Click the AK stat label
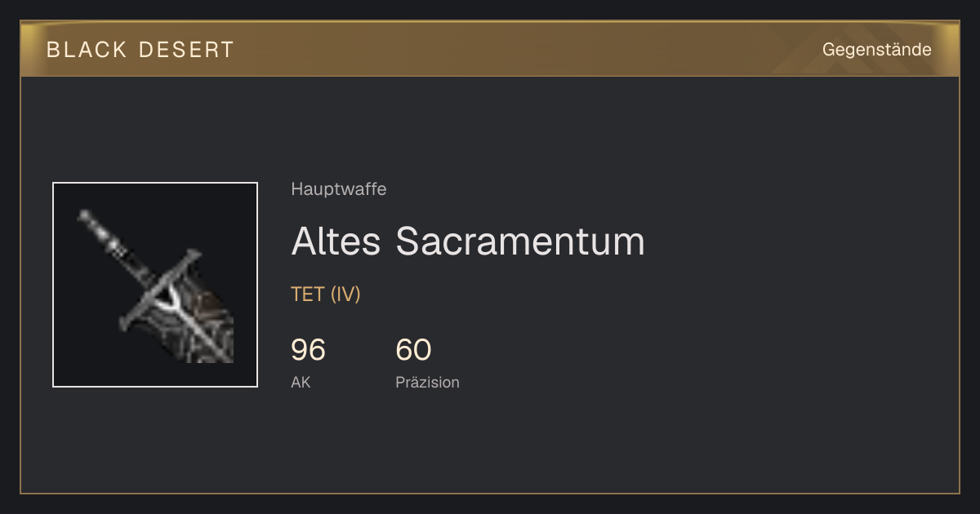The width and height of the screenshot is (980, 514). [x=301, y=382]
